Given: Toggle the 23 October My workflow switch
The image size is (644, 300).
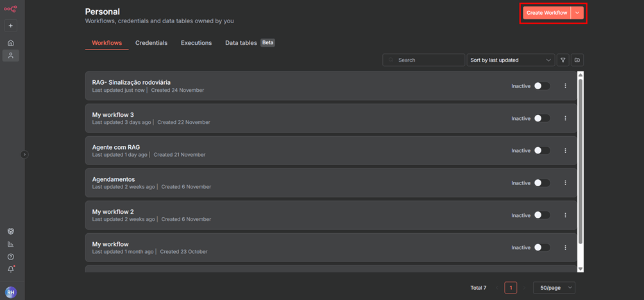Looking at the screenshot, I should (x=542, y=247).
